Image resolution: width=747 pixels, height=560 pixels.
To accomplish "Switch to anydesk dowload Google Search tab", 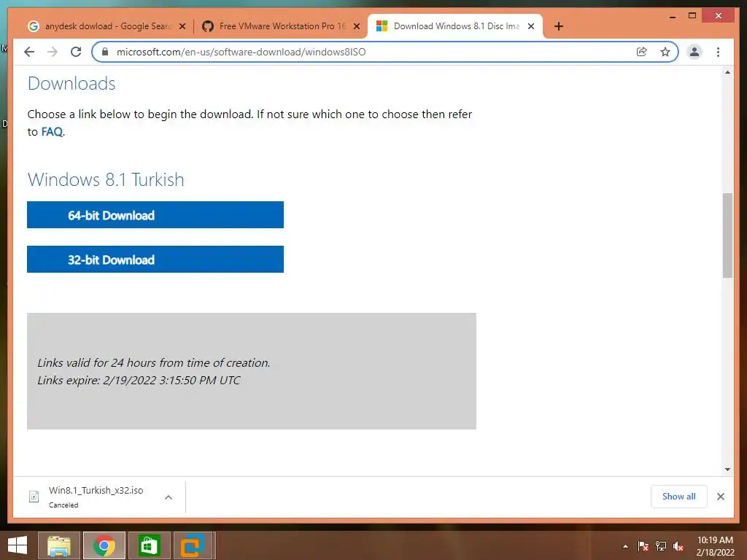I will [x=107, y=26].
